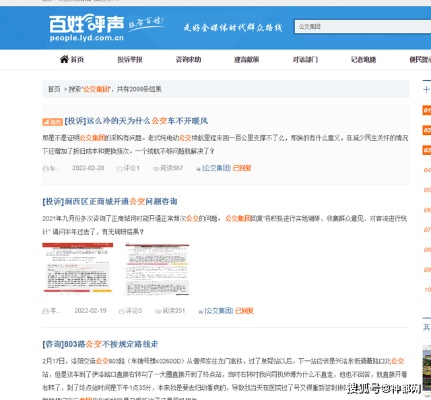Screen dimensions: 431x400
Task: Open the 投诉举报 navigation item
Action: point(130,60)
